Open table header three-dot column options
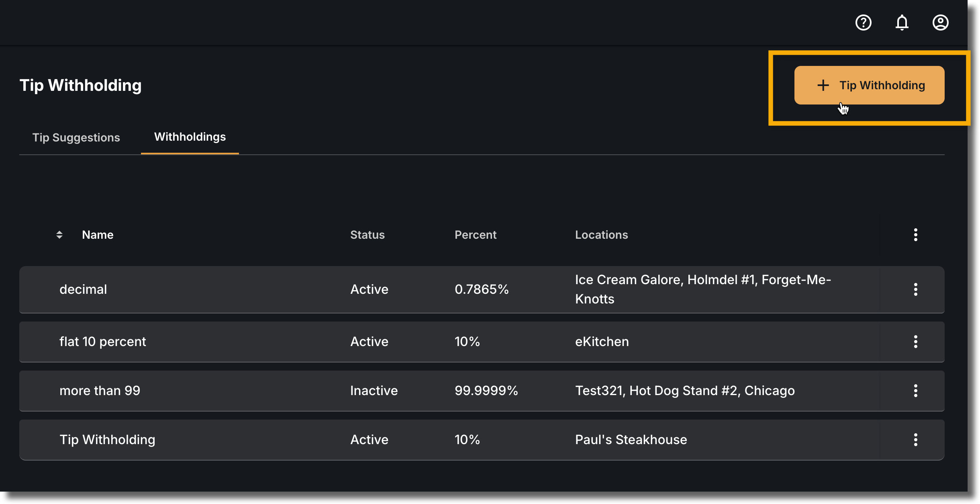The height and width of the screenshot is (504, 980). (915, 235)
